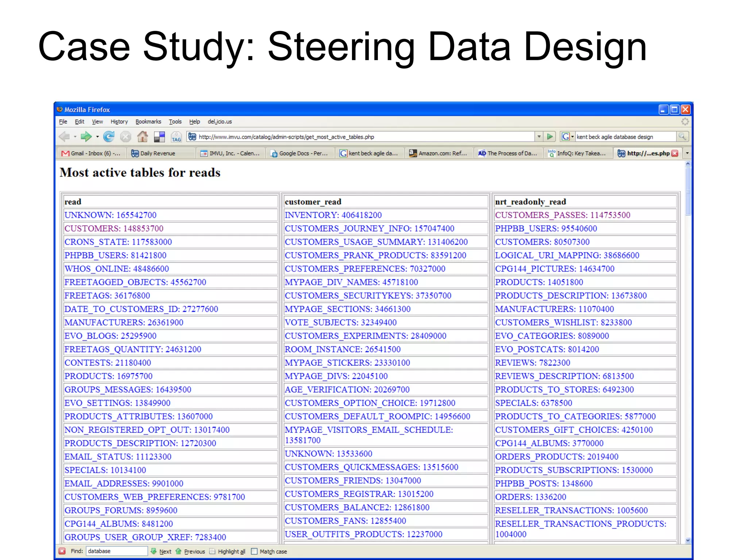Screen dimensions: 747x560
Task: Open the CUSTOMERS_PASSES table link
Action: pyautogui.click(x=562, y=215)
